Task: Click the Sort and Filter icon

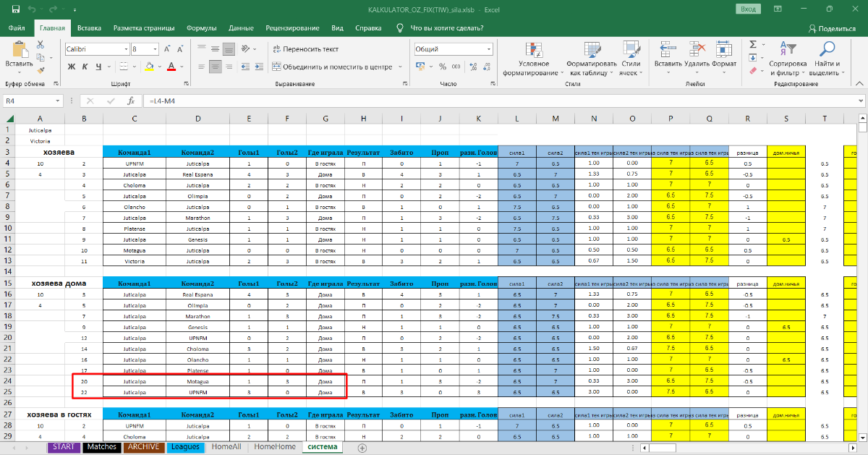Action: pyautogui.click(x=788, y=49)
